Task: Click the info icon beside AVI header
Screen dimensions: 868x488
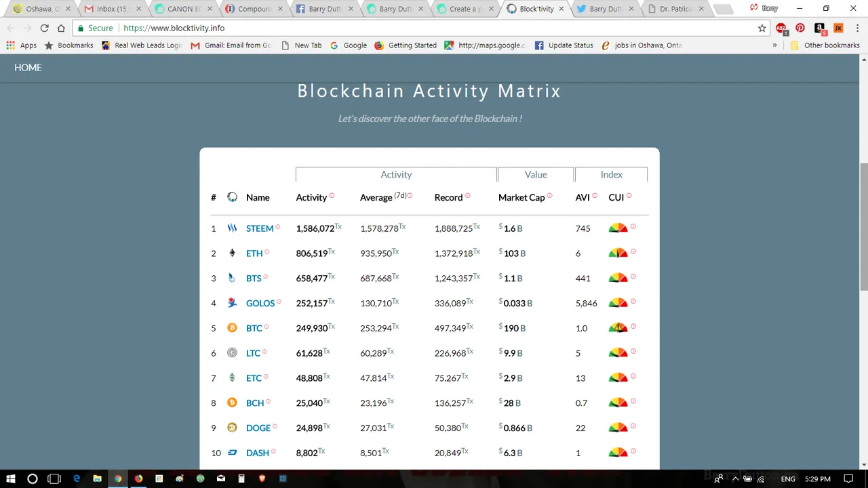Action: click(x=595, y=196)
